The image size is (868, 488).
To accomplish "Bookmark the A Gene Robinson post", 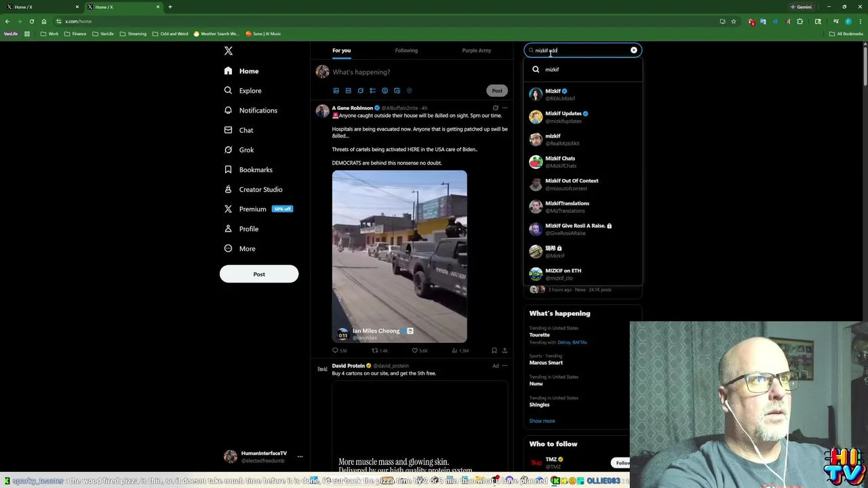I will (494, 350).
